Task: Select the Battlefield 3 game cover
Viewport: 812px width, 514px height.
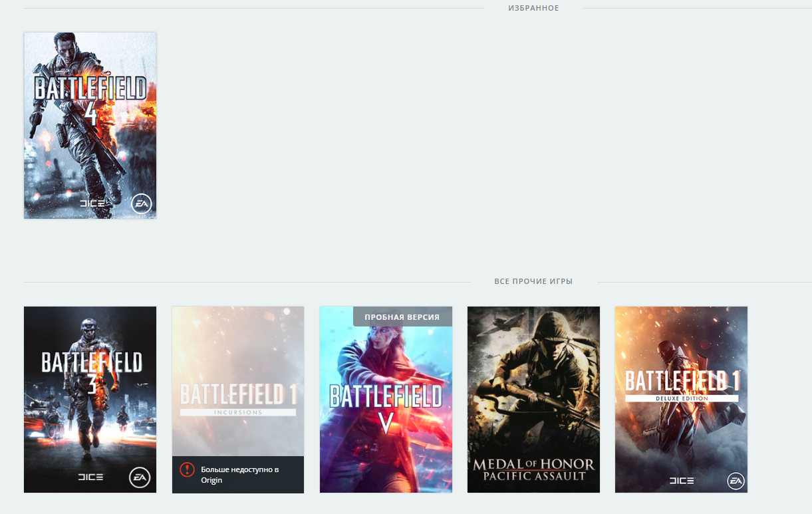Action: pyautogui.click(x=90, y=400)
